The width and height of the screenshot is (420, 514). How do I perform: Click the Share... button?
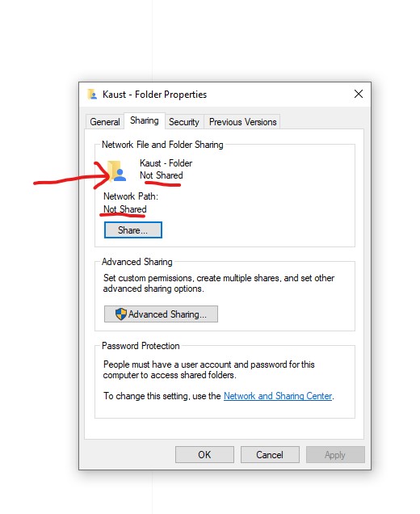(133, 230)
